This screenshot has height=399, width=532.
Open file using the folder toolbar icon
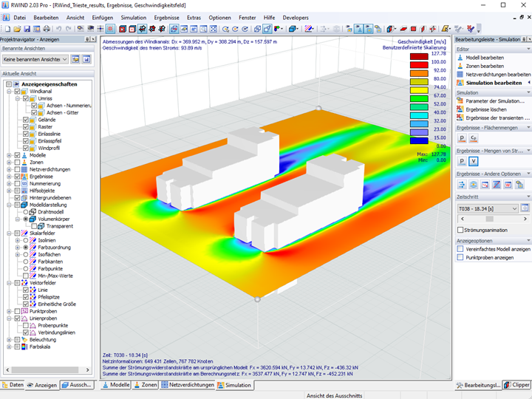click(17, 29)
